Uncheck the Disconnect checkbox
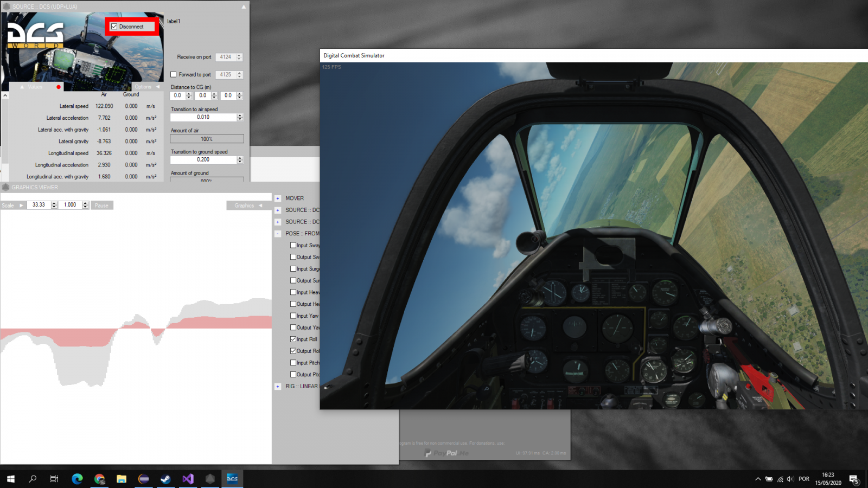 point(114,27)
